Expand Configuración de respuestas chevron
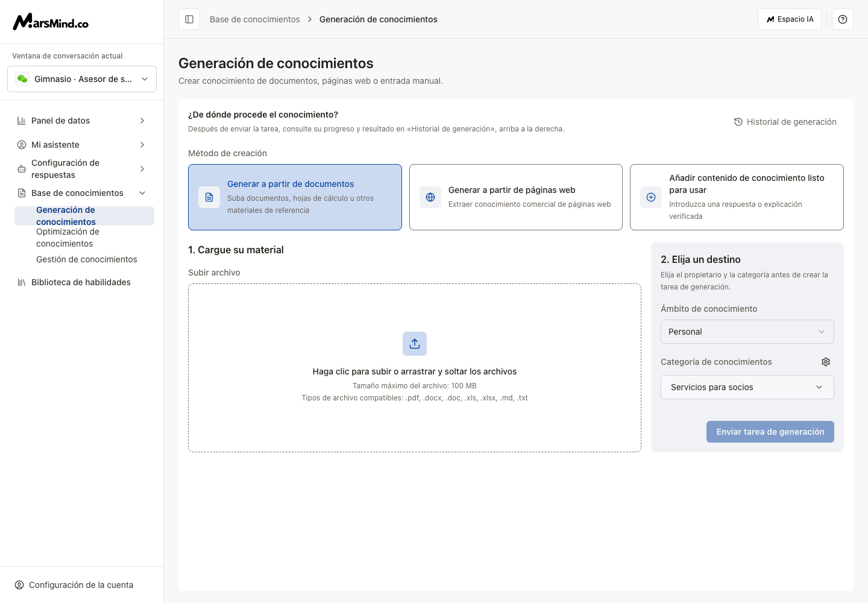 [x=142, y=169]
